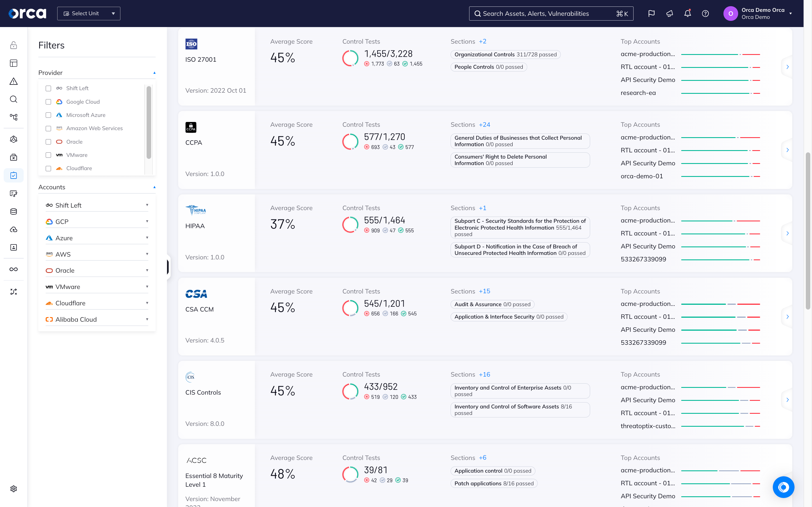Collapse the Provider filter section
812x507 pixels.
pyautogui.click(x=154, y=72)
